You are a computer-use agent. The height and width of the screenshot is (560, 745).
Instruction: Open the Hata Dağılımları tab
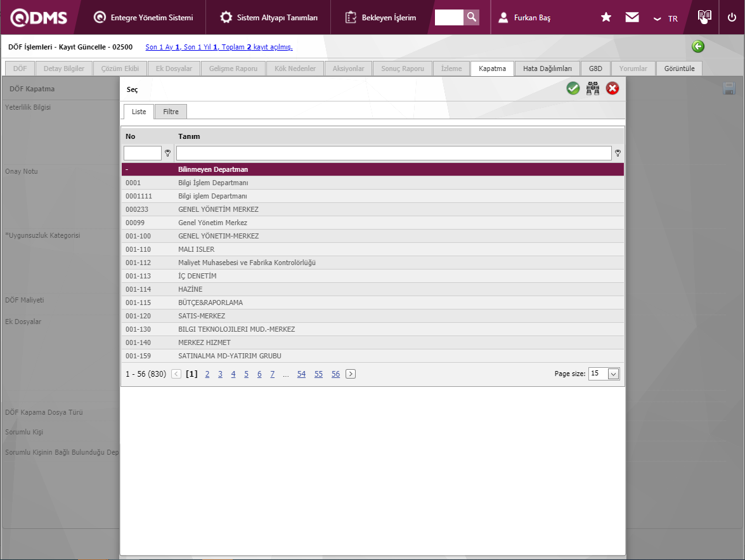coord(547,68)
